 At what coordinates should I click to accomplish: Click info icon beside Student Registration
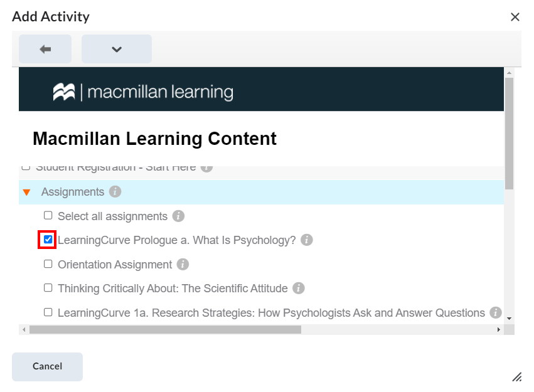click(206, 167)
